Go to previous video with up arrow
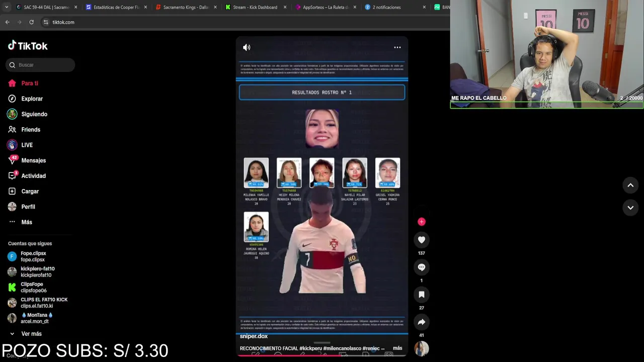 630,186
